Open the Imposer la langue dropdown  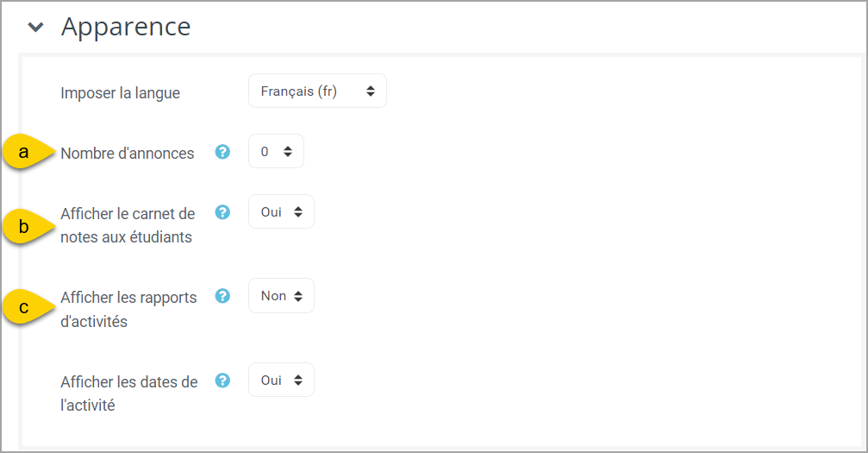point(317,91)
